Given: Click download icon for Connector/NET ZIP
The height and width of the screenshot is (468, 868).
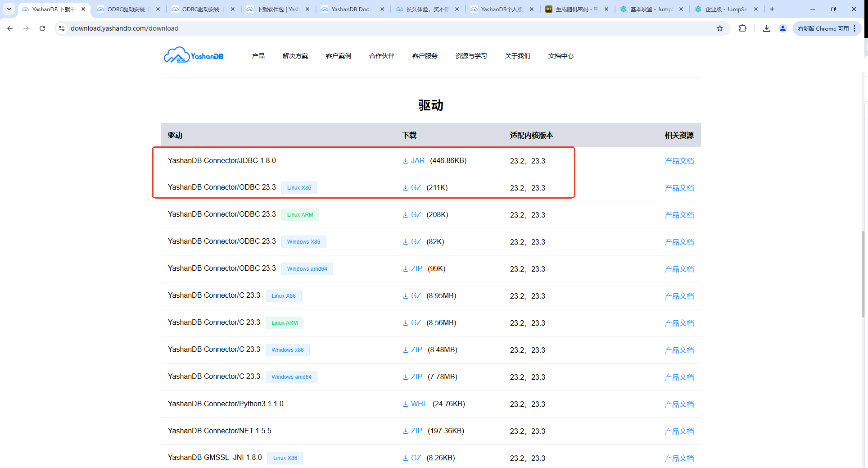Looking at the screenshot, I should pyautogui.click(x=405, y=431).
